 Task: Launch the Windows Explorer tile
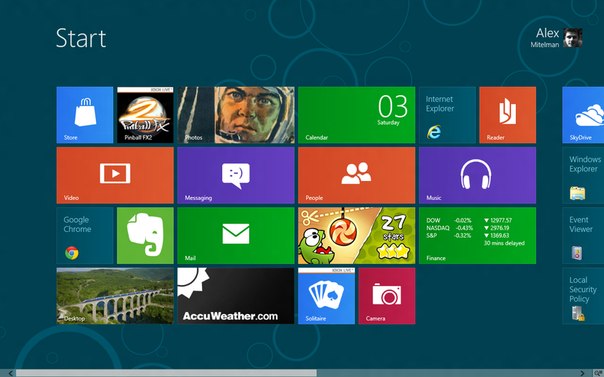[583, 175]
